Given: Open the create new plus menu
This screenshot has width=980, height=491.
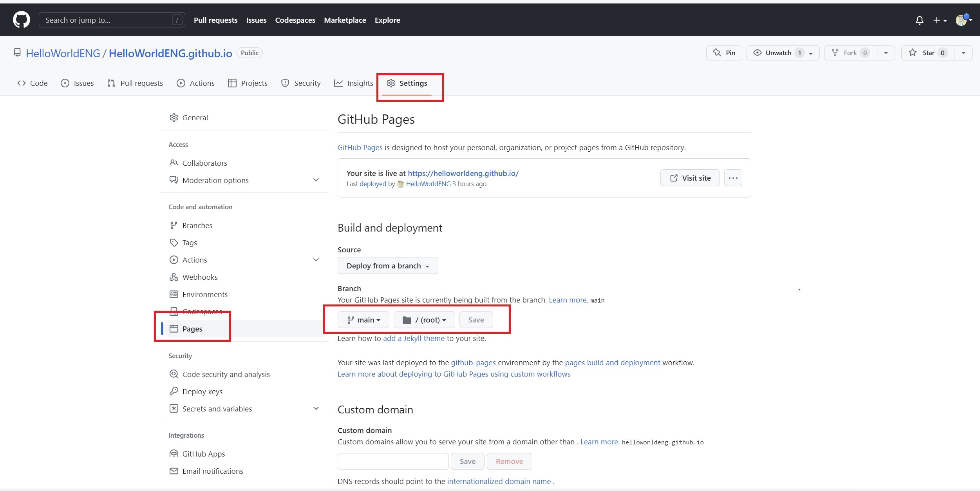Looking at the screenshot, I should click(x=940, y=20).
